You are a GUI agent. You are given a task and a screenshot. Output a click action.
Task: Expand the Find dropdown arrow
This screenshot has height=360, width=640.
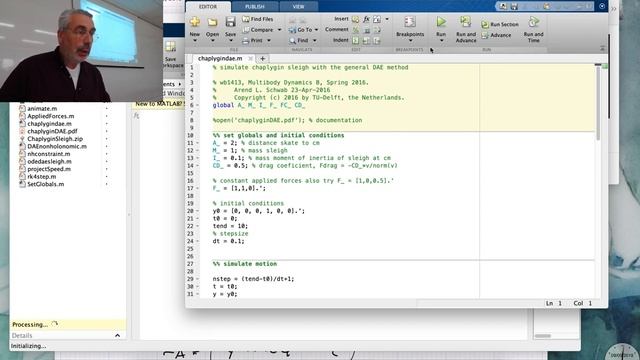(x=315, y=40)
